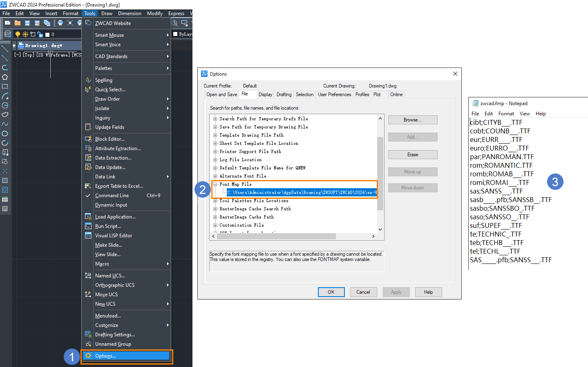Expand Alternate Font File node

(215, 176)
